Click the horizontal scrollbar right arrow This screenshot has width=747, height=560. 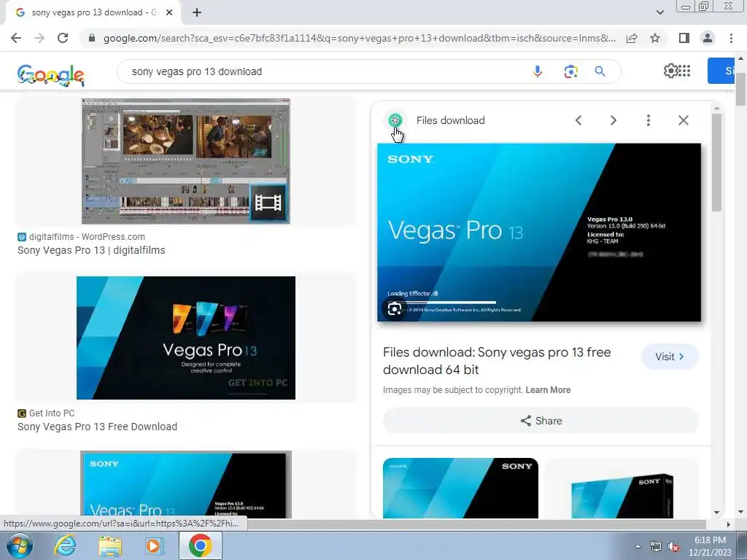(728, 524)
